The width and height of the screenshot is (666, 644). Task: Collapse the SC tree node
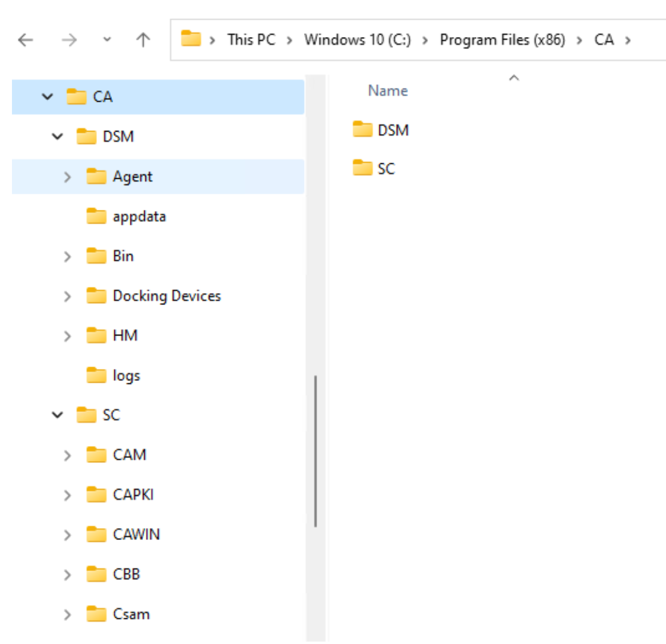(x=57, y=415)
